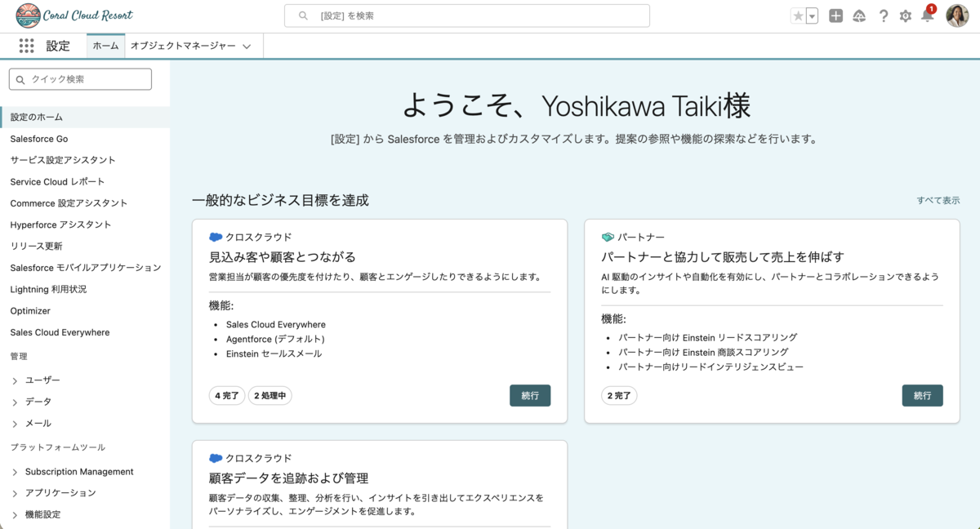The width and height of the screenshot is (980, 529).
Task: Open the App Launcher dots grid
Action: [x=26, y=46]
